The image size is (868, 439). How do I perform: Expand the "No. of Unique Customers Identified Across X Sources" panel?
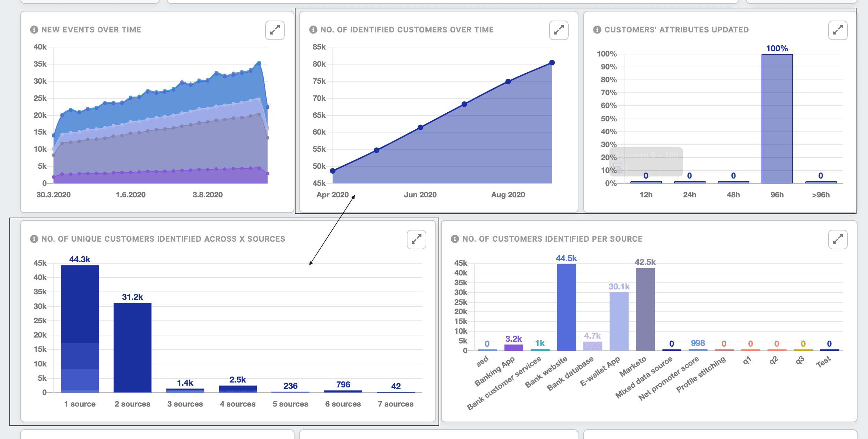(416, 240)
